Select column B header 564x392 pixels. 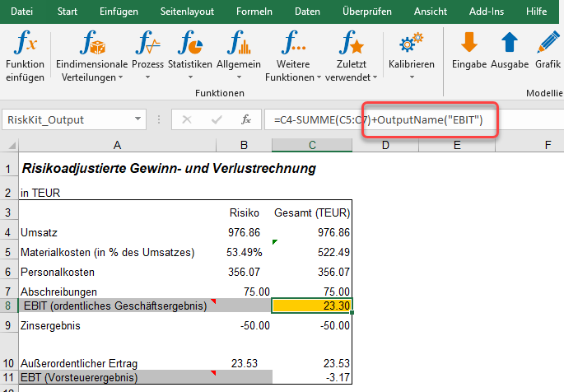pos(244,145)
